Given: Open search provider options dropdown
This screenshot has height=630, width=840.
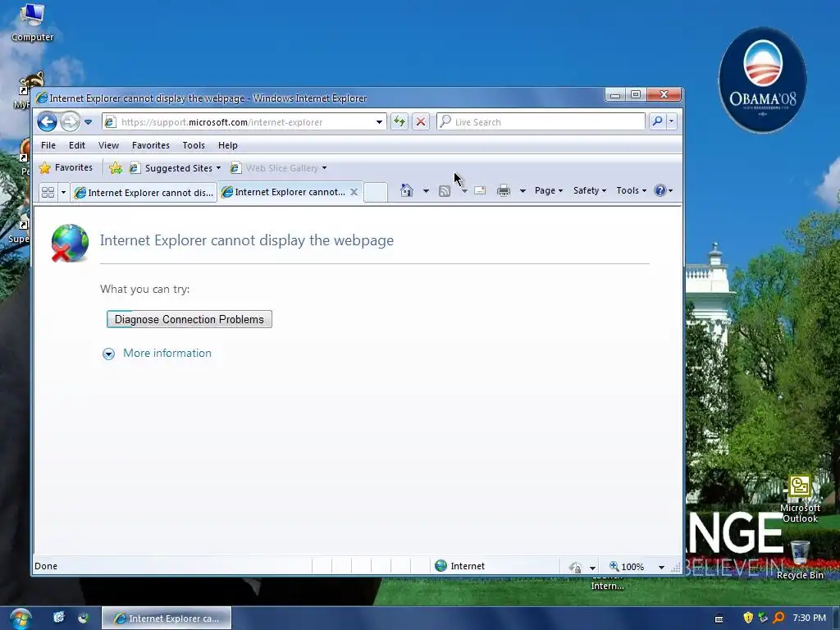Looking at the screenshot, I should pos(671,121).
